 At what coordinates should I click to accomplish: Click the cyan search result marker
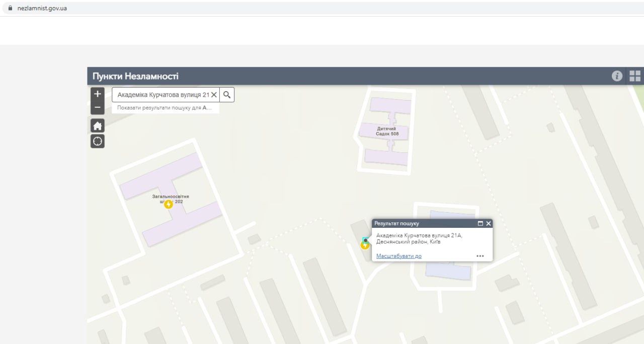pyautogui.click(x=365, y=239)
